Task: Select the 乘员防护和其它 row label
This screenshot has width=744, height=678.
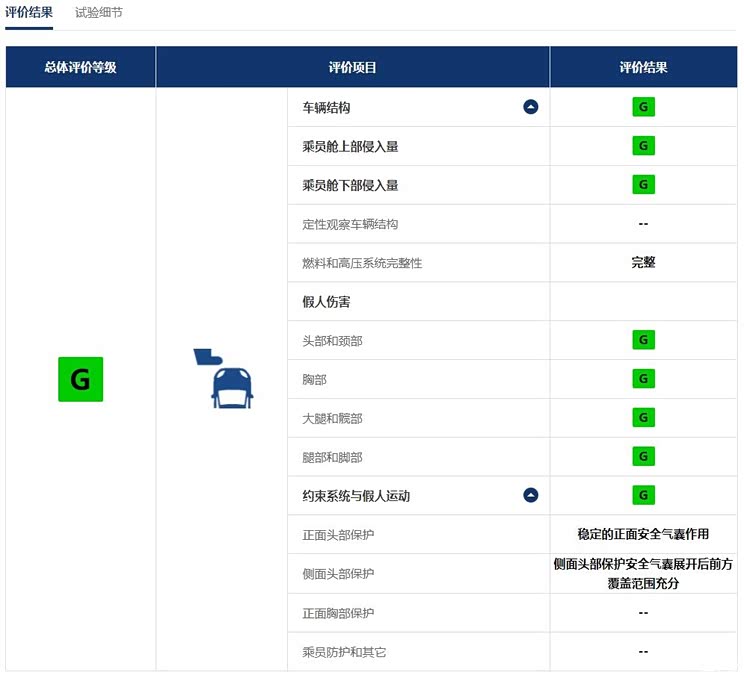Action: [x=344, y=652]
